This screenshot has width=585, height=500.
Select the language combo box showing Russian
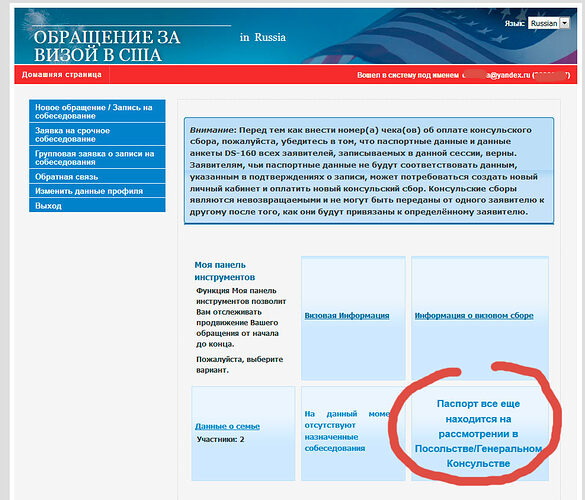548,23
